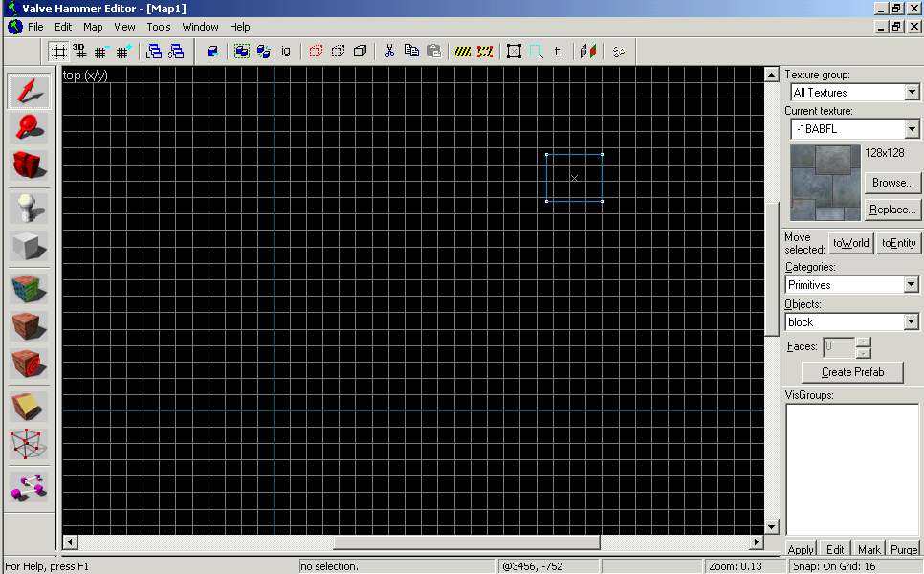
Task: Select the Apply decals tool
Action: point(29,363)
